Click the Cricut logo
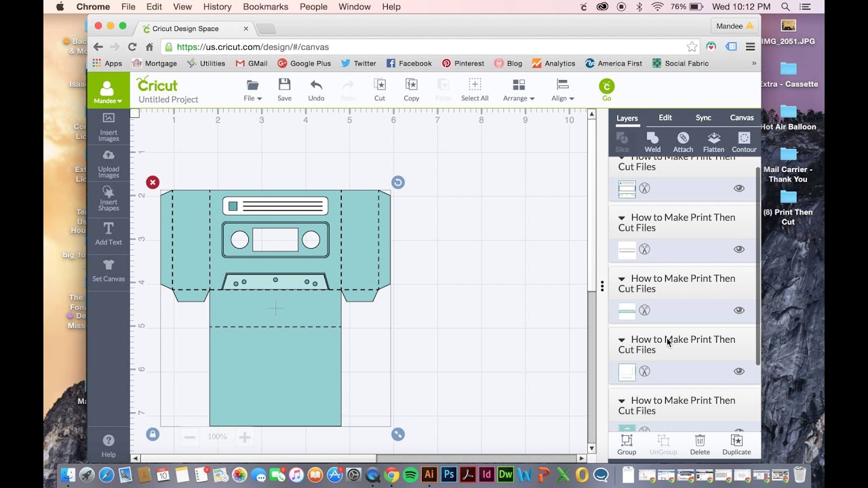The height and width of the screenshot is (488, 868). (x=157, y=84)
